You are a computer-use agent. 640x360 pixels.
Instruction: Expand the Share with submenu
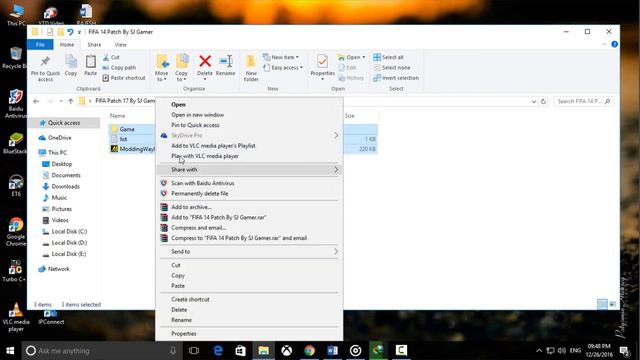tap(249, 169)
